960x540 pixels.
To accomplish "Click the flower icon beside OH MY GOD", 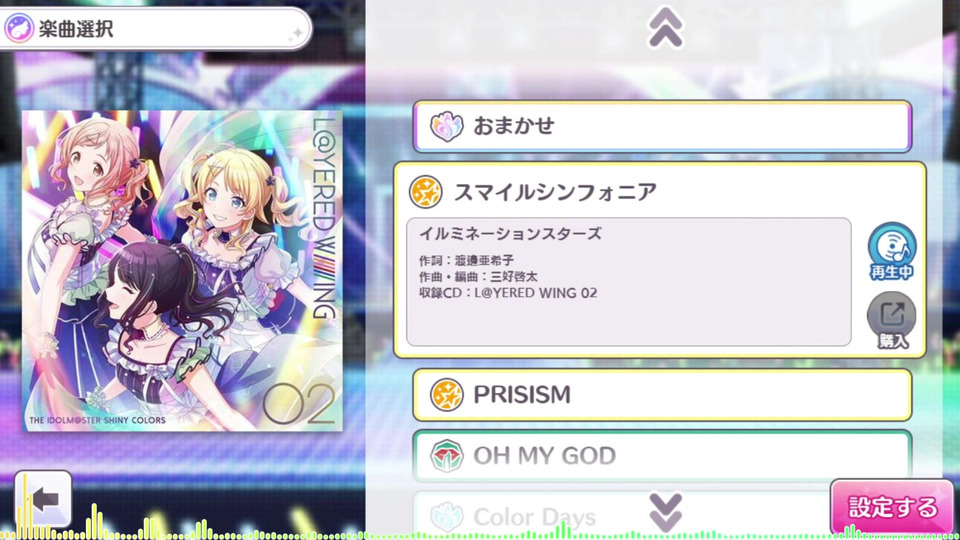I will pyautogui.click(x=446, y=456).
